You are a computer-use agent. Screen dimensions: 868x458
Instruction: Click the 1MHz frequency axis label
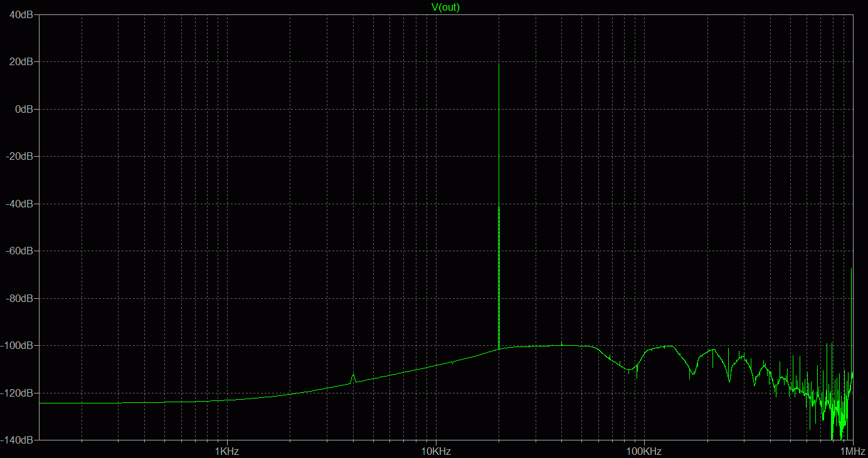[x=853, y=451]
